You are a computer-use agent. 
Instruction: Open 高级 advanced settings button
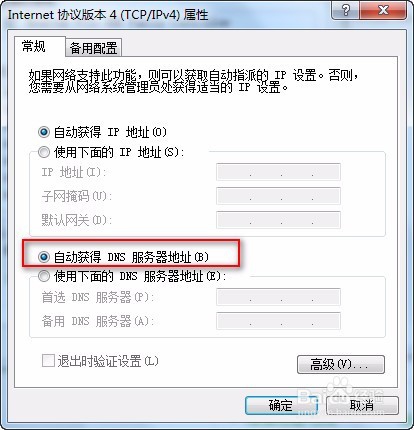341,364
